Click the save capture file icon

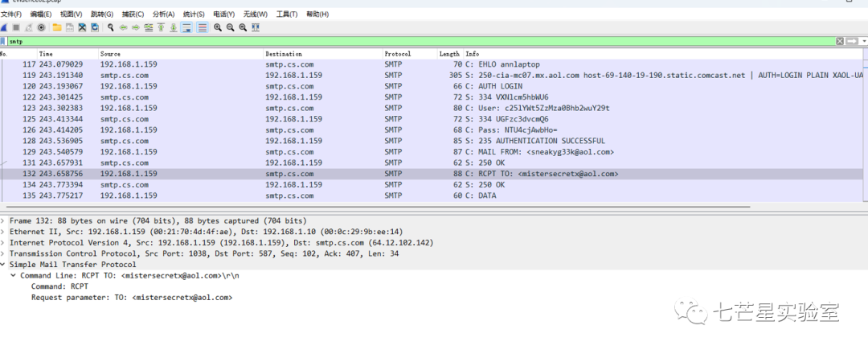pyautogui.click(x=70, y=27)
